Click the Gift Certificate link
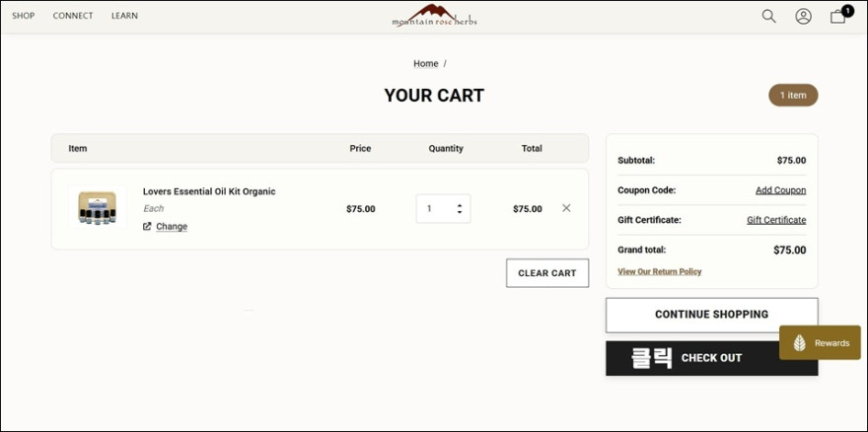The width and height of the screenshot is (868, 432). pos(776,220)
